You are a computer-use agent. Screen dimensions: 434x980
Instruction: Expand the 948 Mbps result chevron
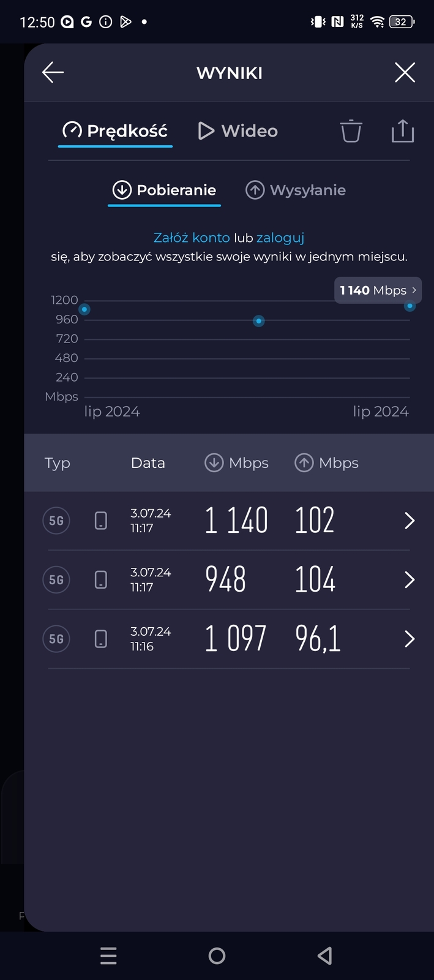coord(410,579)
